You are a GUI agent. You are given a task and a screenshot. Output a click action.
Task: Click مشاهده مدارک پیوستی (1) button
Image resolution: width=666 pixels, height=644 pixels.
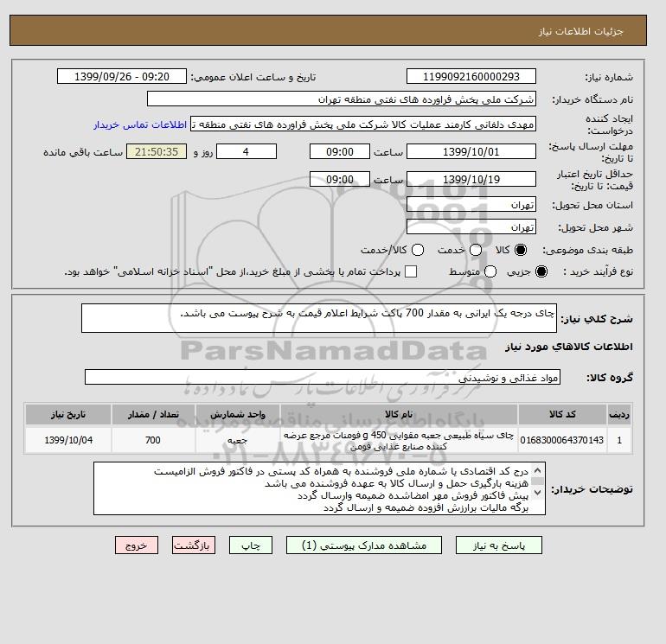(x=364, y=545)
